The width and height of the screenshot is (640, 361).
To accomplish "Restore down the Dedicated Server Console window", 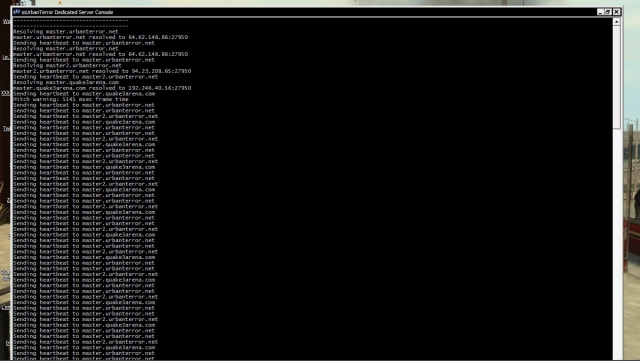I will point(608,12).
